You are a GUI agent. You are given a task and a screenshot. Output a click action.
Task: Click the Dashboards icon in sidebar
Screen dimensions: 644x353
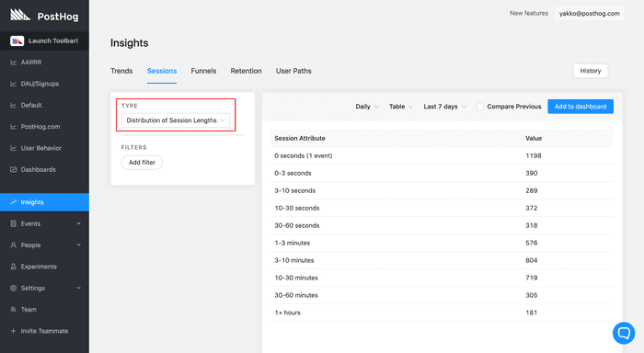pos(13,169)
